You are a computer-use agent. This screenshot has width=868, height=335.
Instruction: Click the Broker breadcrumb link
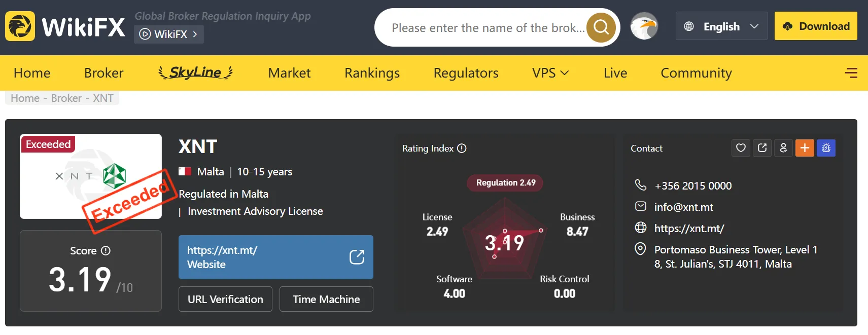click(x=66, y=98)
